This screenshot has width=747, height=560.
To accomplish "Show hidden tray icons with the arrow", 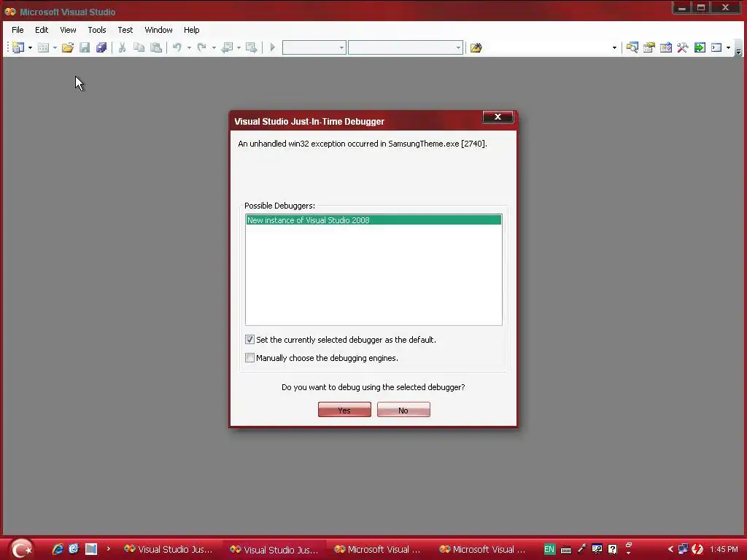I will [670, 549].
